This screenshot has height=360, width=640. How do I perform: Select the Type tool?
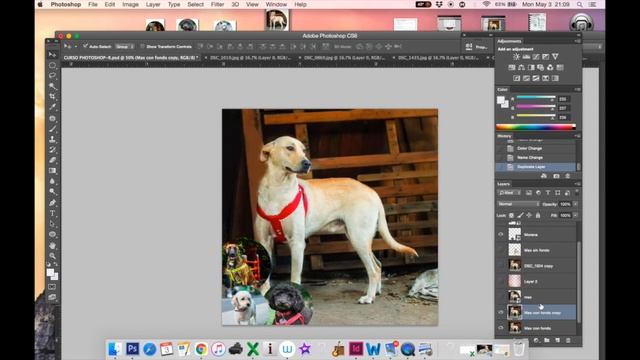[x=52, y=213]
